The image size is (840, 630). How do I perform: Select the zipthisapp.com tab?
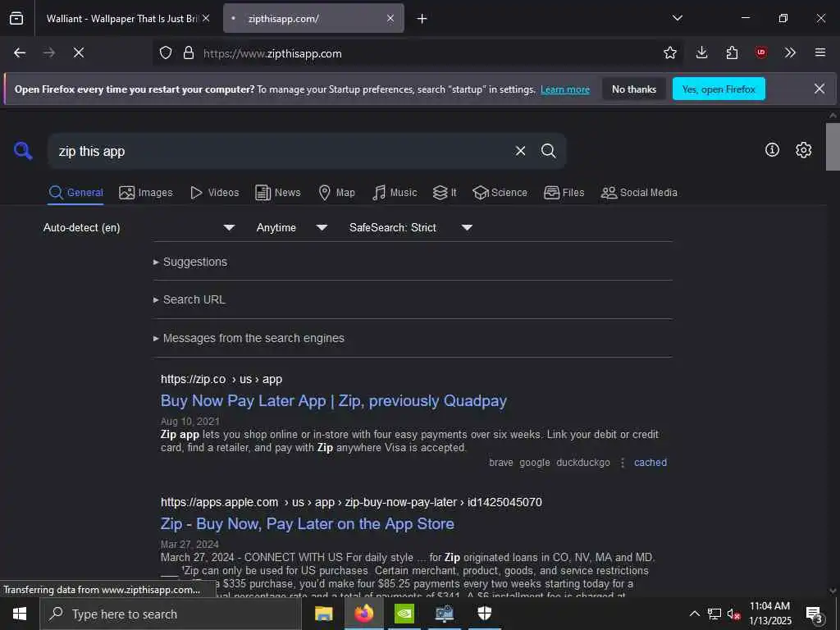(313, 18)
